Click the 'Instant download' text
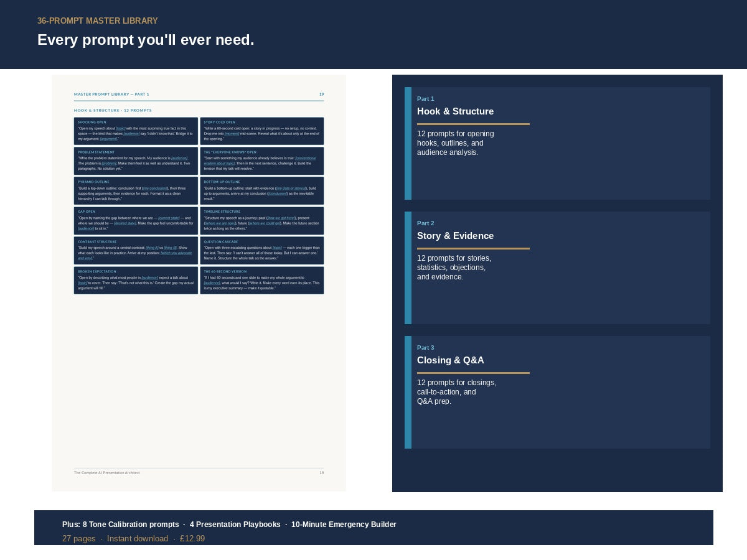This screenshot has width=747, height=560. [x=138, y=539]
